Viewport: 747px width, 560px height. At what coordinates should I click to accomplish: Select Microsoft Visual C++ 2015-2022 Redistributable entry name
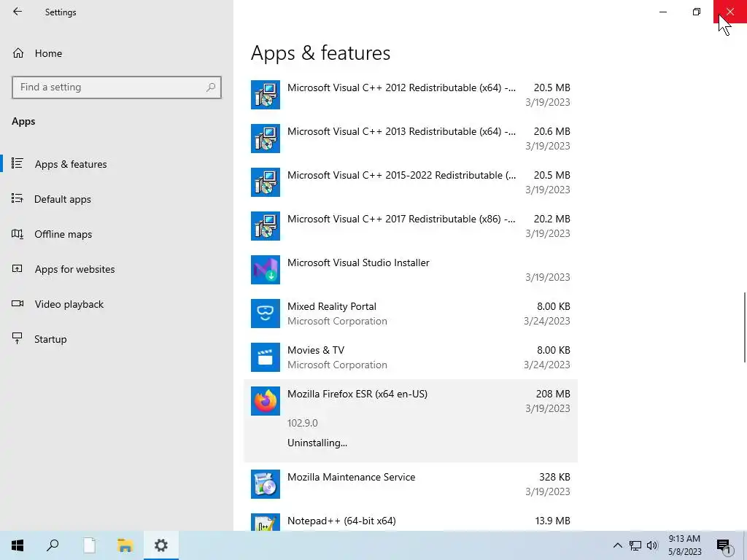pos(401,176)
